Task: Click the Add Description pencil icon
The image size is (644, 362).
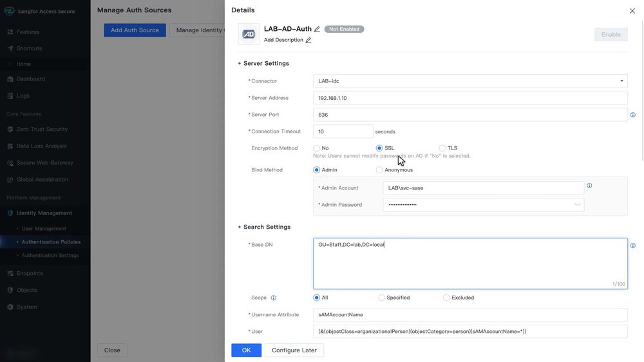Action: coord(308,40)
